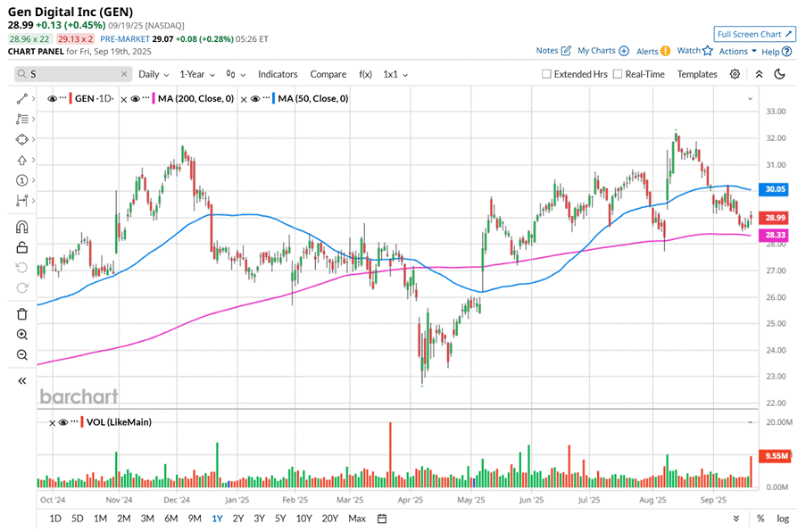Select the 5D time range
Viewport: 806px width, 532px height.
(x=77, y=519)
